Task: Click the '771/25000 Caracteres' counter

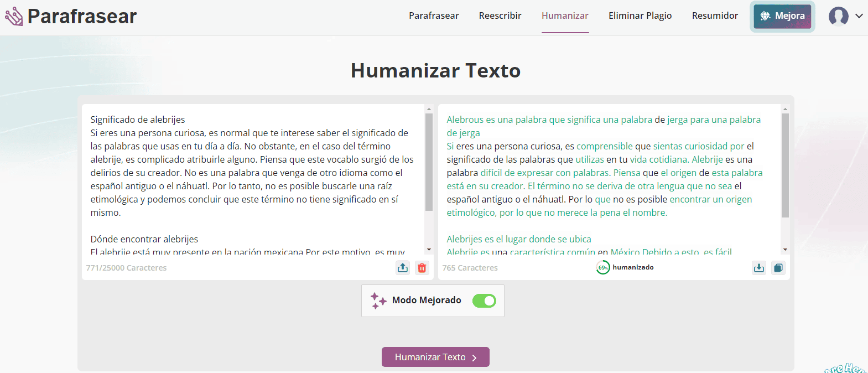Action: pyautogui.click(x=126, y=268)
